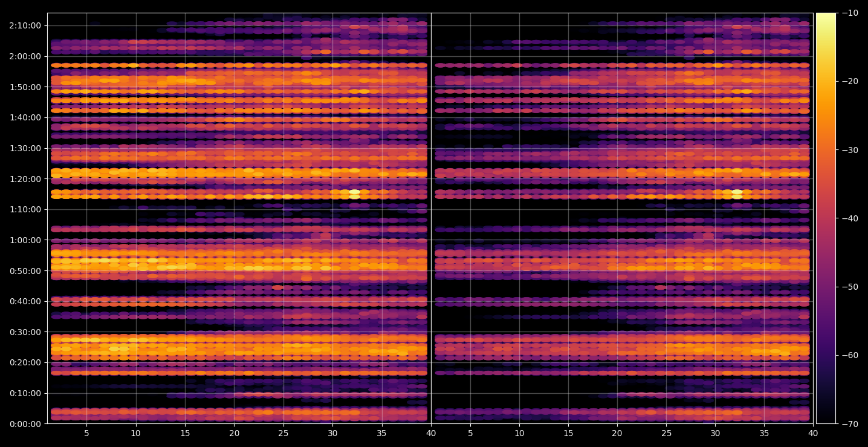868x447 pixels.
Task: Select the 1:00:00 y-axis tick label
Action: tap(25, 240)
